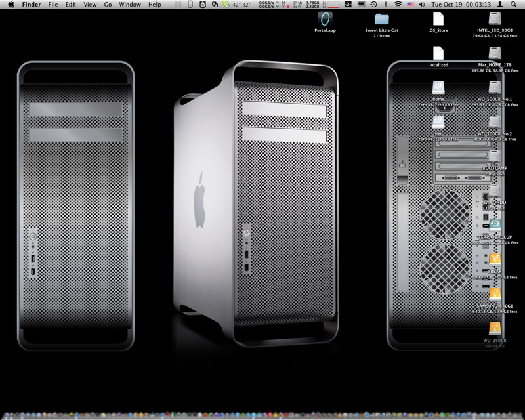Open the Apple menu

[x=11, y=5]
